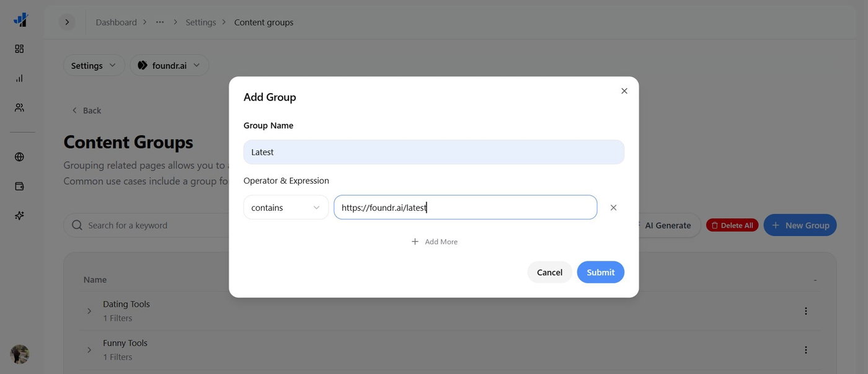Click the globe icon in sidebar
Screen dimensions: 868x374
tap(19, 157)
